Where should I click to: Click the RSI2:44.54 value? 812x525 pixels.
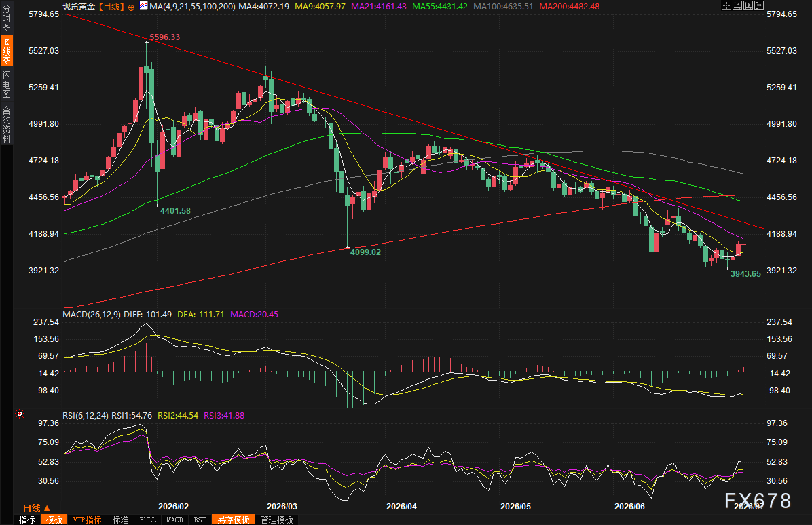(178, 415)
